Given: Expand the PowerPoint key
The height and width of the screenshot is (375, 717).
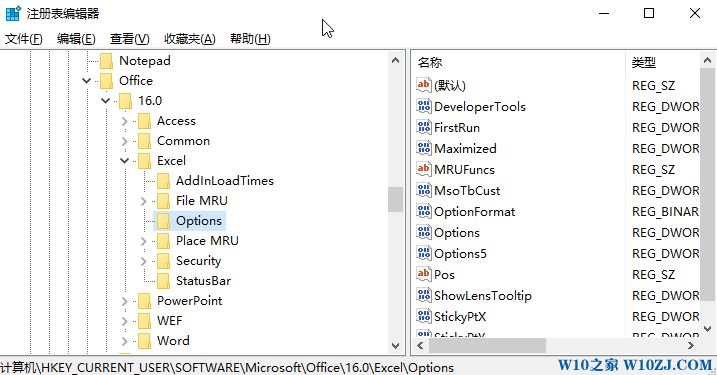Looking at the screenshot, I should [124, 301].
